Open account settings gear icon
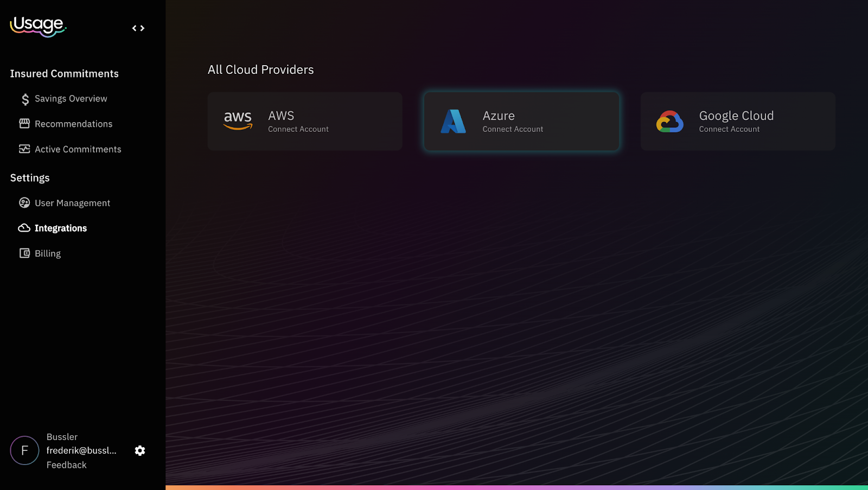The width and height of the screenshot is (868, 490). click(x=140, y=450)
